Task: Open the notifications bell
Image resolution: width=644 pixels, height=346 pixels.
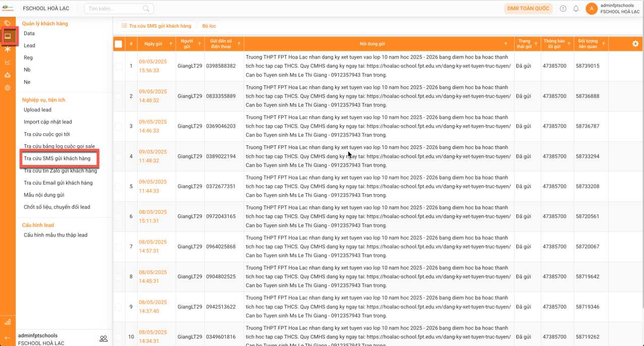Action: 576,9
